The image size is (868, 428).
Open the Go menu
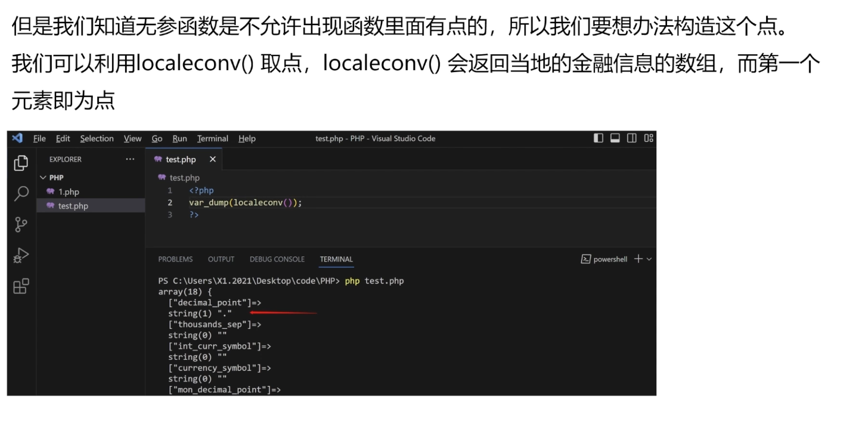[x=157, y=138]
